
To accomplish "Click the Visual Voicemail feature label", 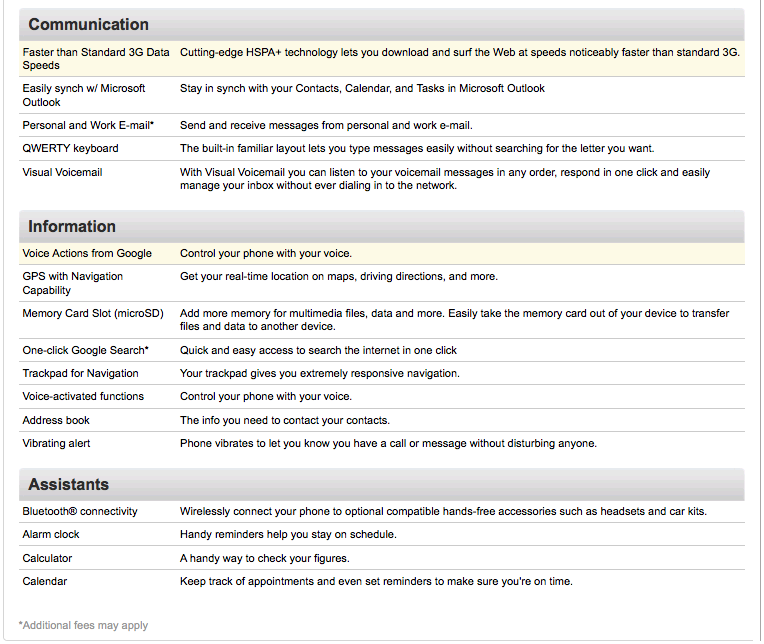I will (x=62, y=172).
